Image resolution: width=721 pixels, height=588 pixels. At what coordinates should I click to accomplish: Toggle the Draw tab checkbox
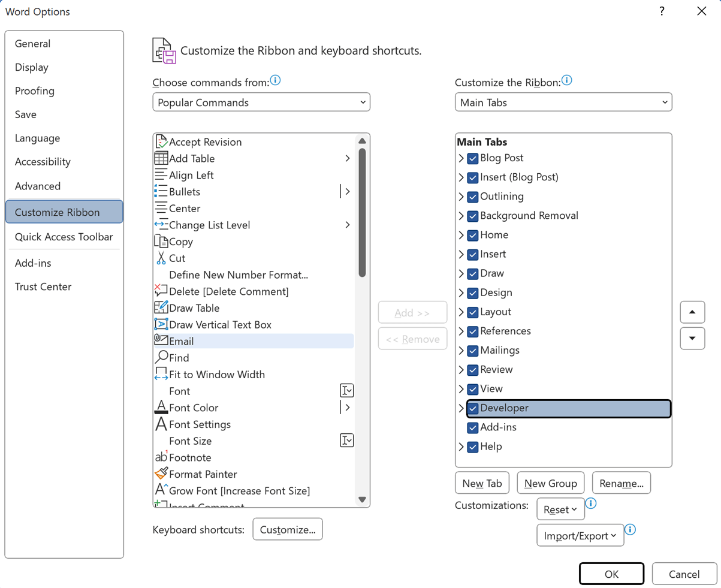click(473, 274)
